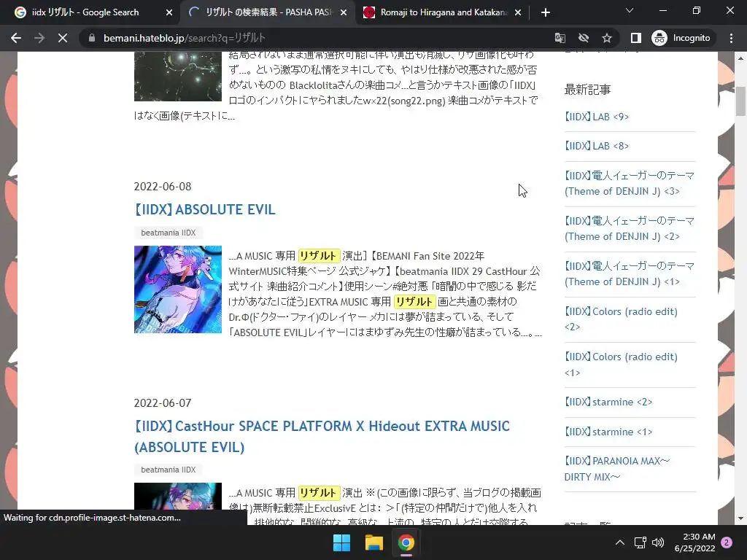Click the date 2022-06-07

163,403
